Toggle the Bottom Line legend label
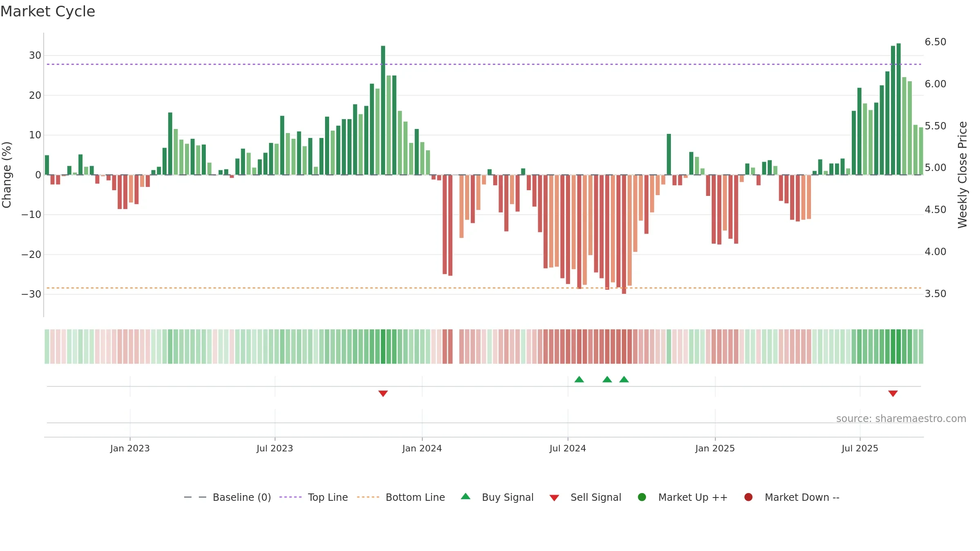 (x=415, y=497)
